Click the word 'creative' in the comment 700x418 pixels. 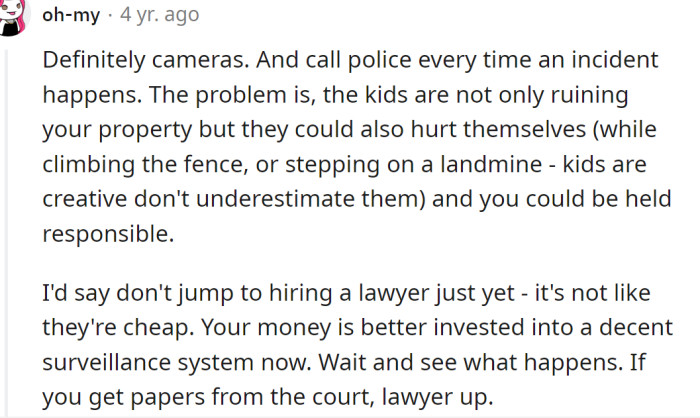85,199
